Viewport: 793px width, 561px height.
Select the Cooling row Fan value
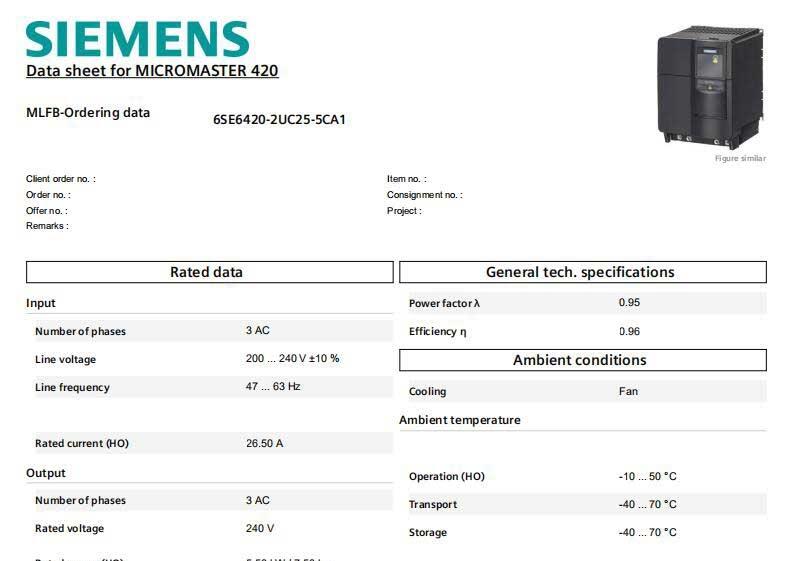pyautogui.click(x=628, y=391)
